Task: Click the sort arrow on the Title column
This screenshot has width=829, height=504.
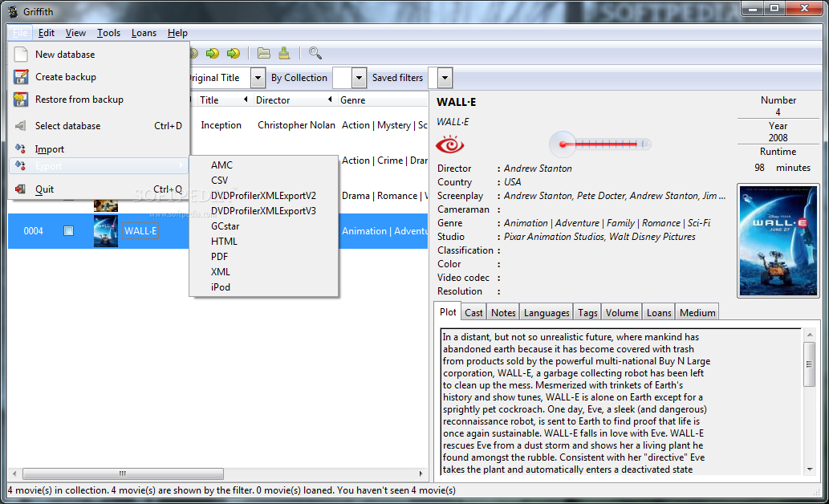Action: (246, 100)
